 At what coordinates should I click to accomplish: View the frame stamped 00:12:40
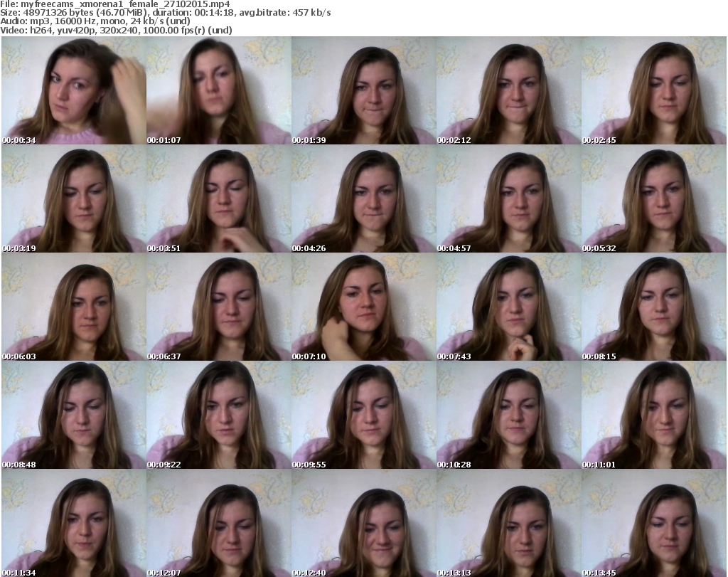[363, 523]
